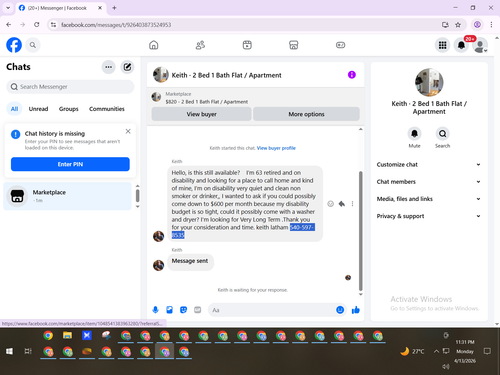Open the Friends icon in top navigation
Viewport: 500px width, 375px height.
point(200,45)
